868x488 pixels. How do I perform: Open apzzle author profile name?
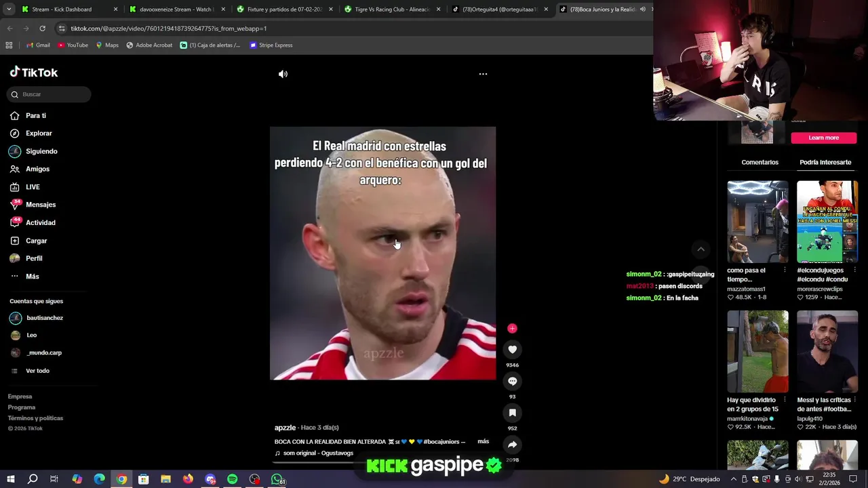click(x=285, y=428)
